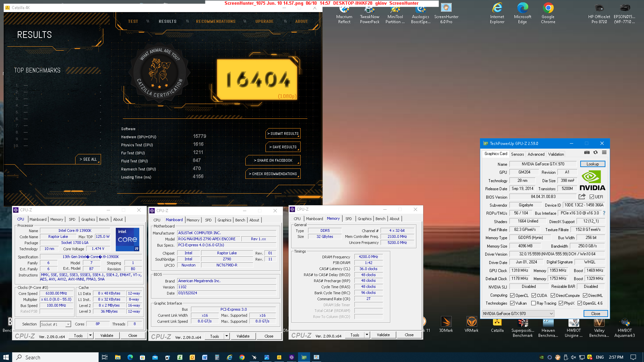Open the GPU-Z hamburger menu icon
This screenshot has width=644, height=362.
[x=604, y=152]
